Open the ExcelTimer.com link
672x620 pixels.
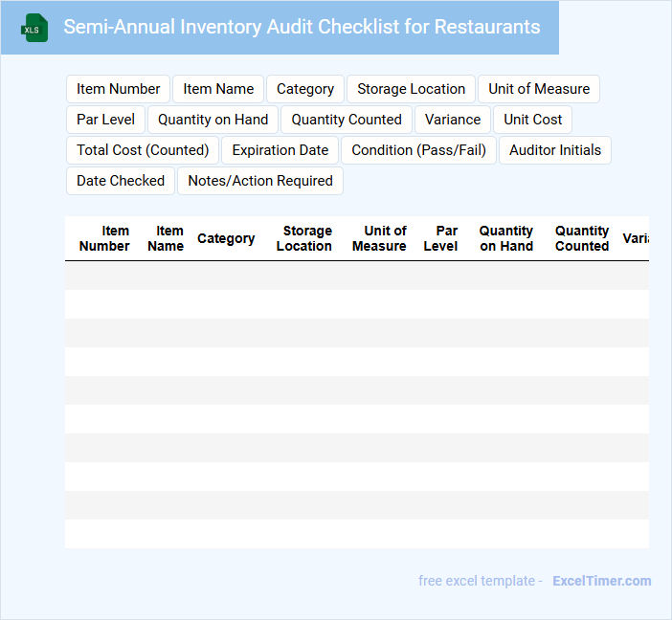602,581
